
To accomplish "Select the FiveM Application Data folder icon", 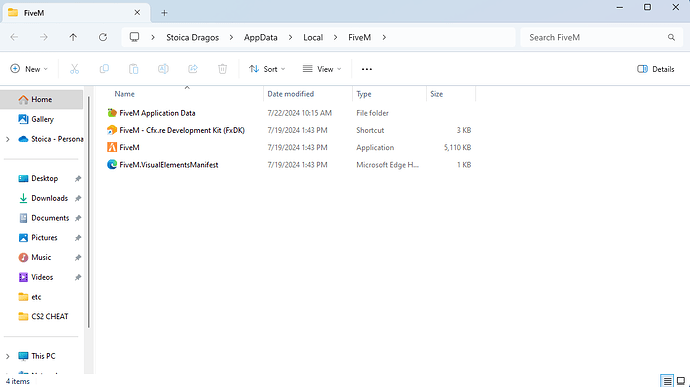I will 112,113.
